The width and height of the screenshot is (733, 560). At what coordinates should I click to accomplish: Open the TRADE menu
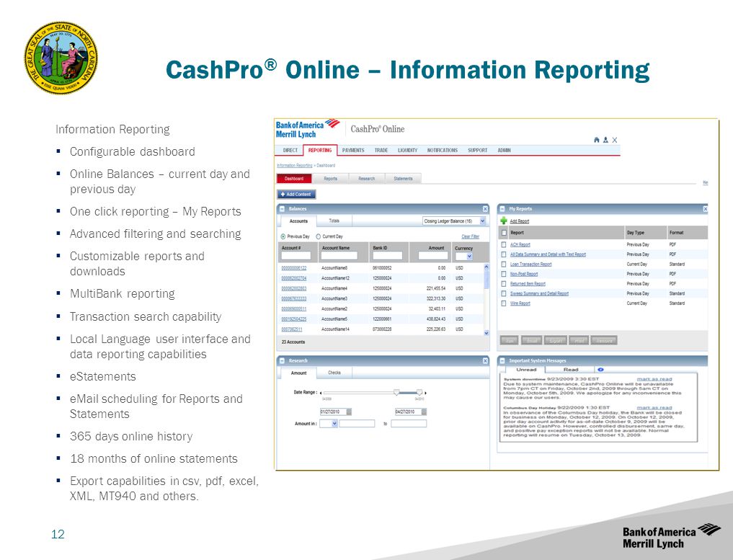tap(381, 150)
